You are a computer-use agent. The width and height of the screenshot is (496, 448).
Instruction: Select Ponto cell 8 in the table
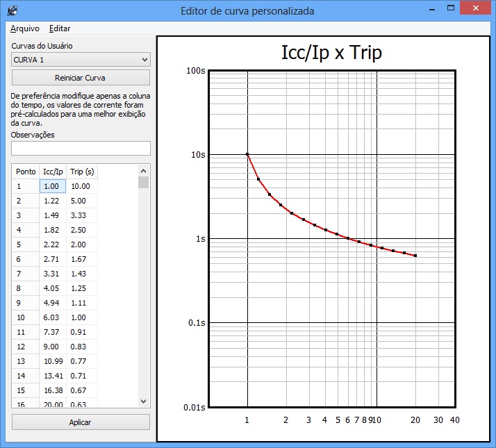click(x=26, y=288)
